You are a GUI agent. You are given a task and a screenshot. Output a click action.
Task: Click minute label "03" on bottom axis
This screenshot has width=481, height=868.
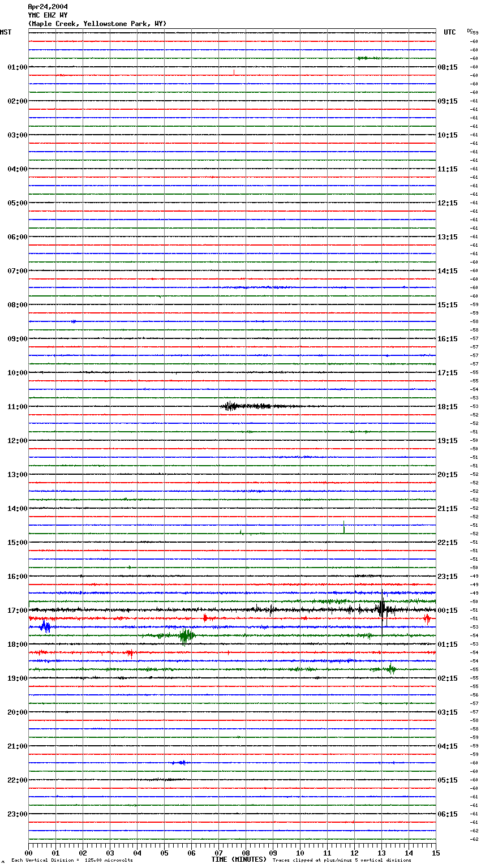[x=110, y=853]
